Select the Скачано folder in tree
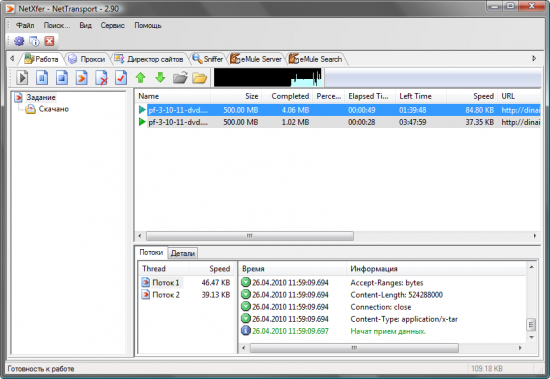Viewport: 550px width, 379px height. (x=54, y=109)
